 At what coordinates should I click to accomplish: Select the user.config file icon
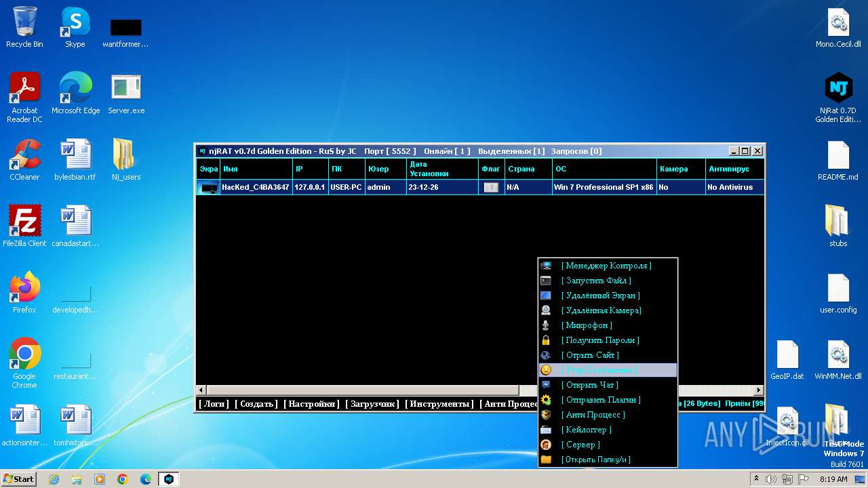(838, 293)
